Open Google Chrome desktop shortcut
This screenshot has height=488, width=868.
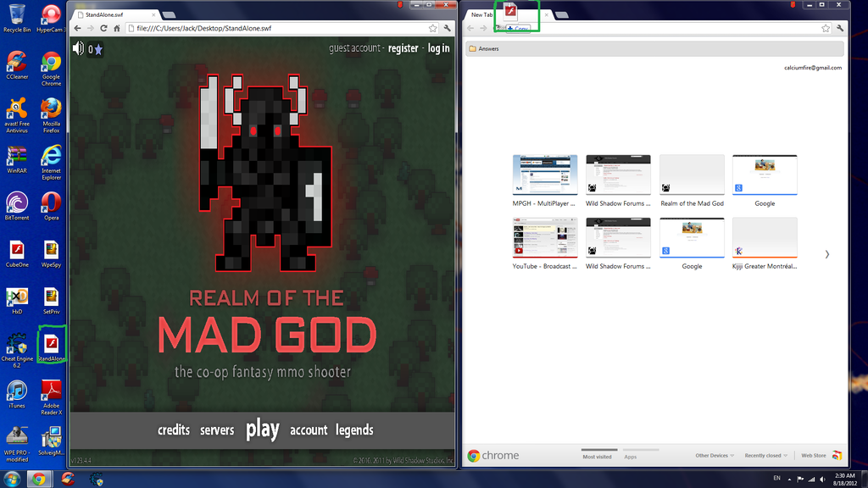[x=51, y=69]
